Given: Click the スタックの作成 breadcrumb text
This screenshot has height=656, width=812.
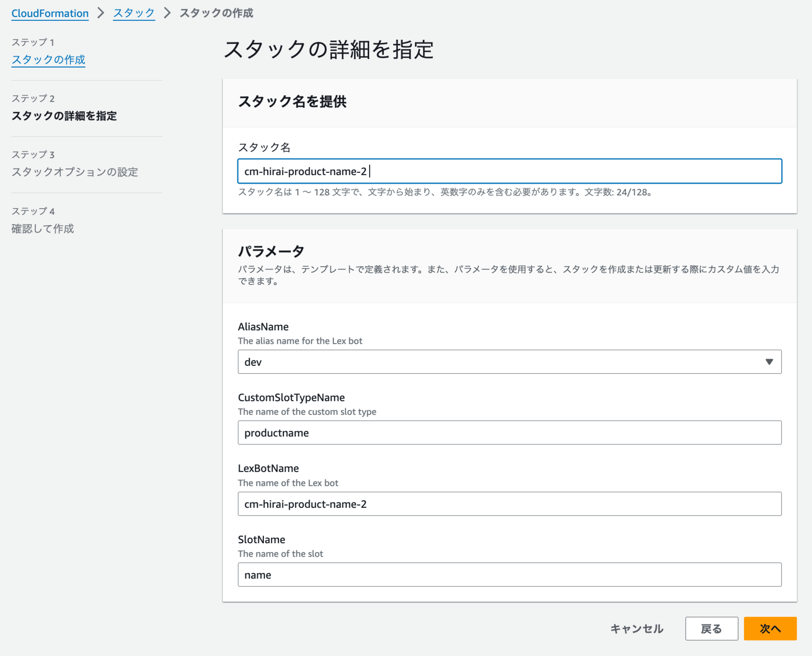Looking at the screenshot, I should click(x=216, y=13).
